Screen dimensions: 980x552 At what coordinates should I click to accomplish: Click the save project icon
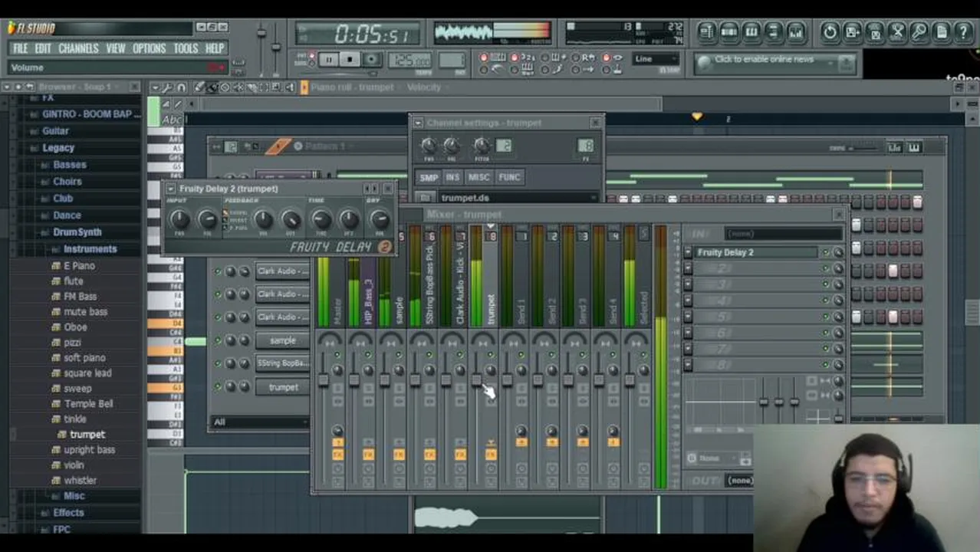(x=852, y=32)
